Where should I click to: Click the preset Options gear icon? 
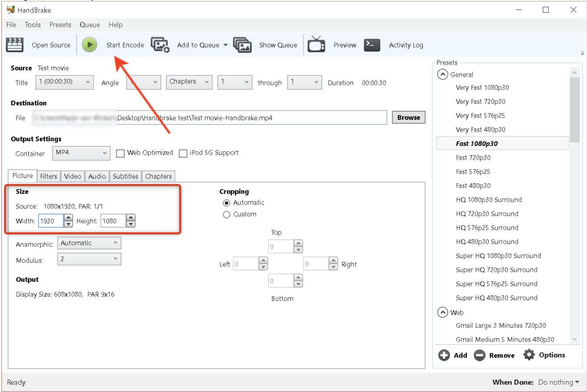(x=529, y=355)
